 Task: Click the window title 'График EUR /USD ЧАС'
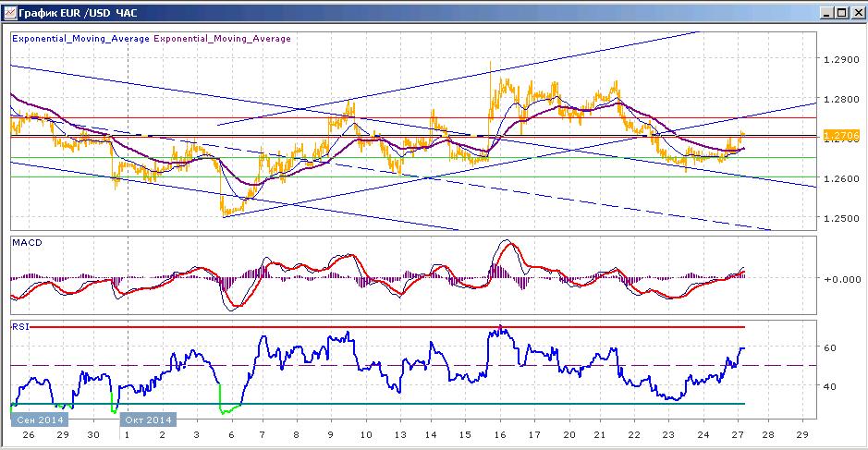78,13
